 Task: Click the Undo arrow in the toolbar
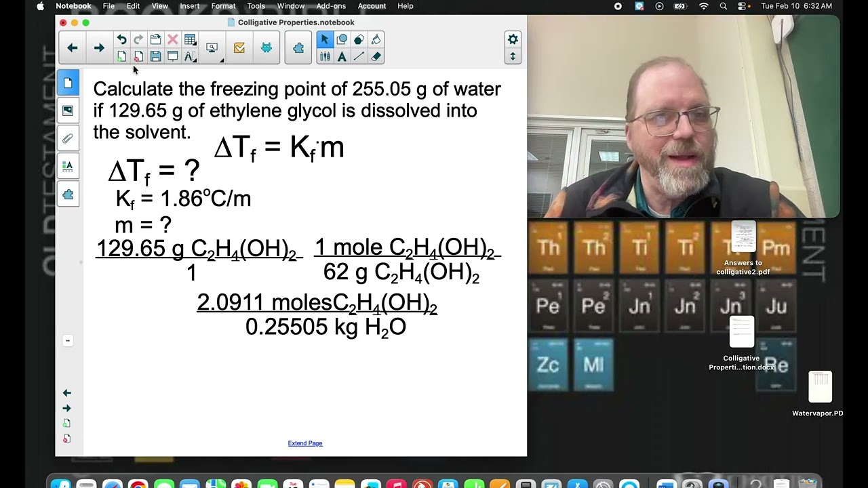pyautogui.click(x=121, y=40)
